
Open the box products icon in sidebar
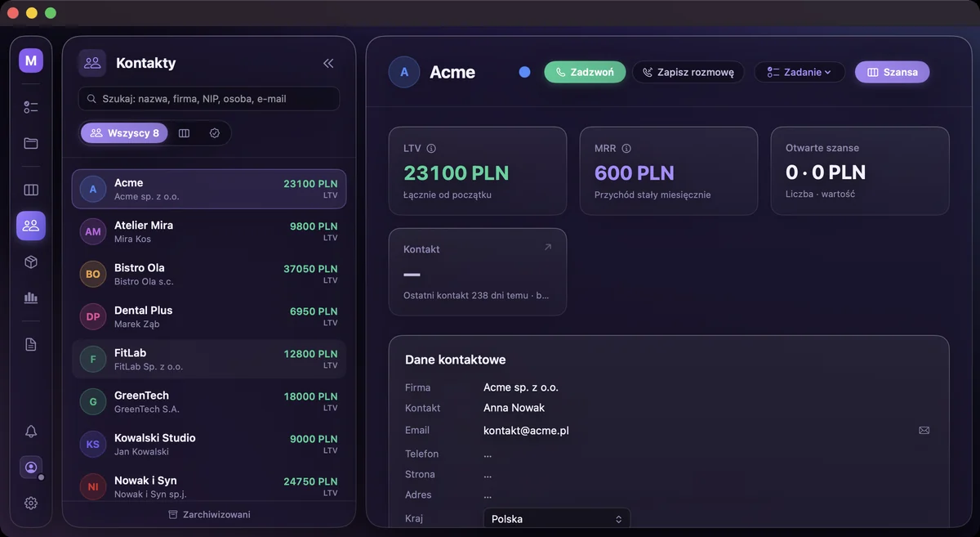tap(31, 262)
